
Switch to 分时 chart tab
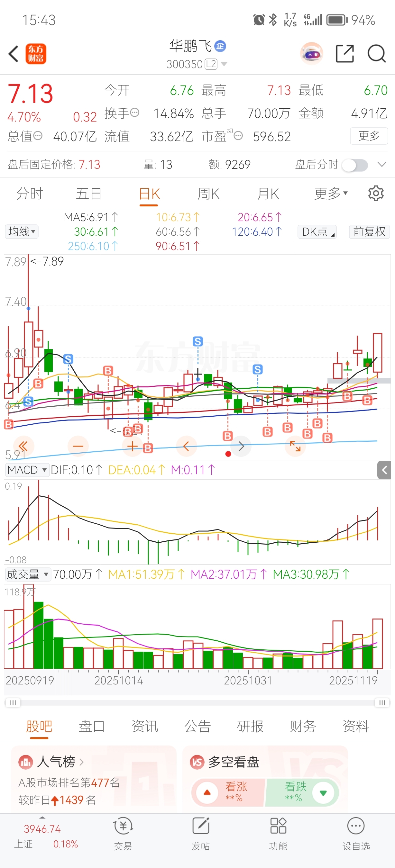pyautogui.click(x=29, y=194)
